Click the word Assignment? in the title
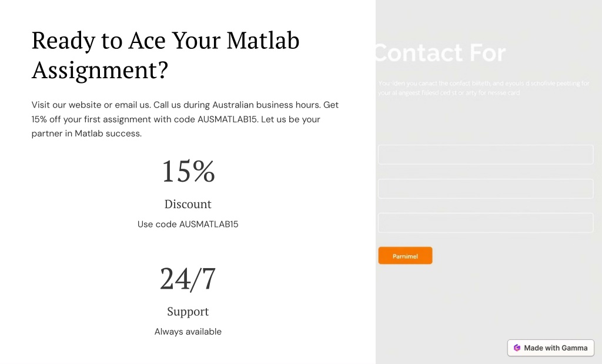The height and width of the screenshot is (364, 602). pyautogui.click(x=100, y=70)
